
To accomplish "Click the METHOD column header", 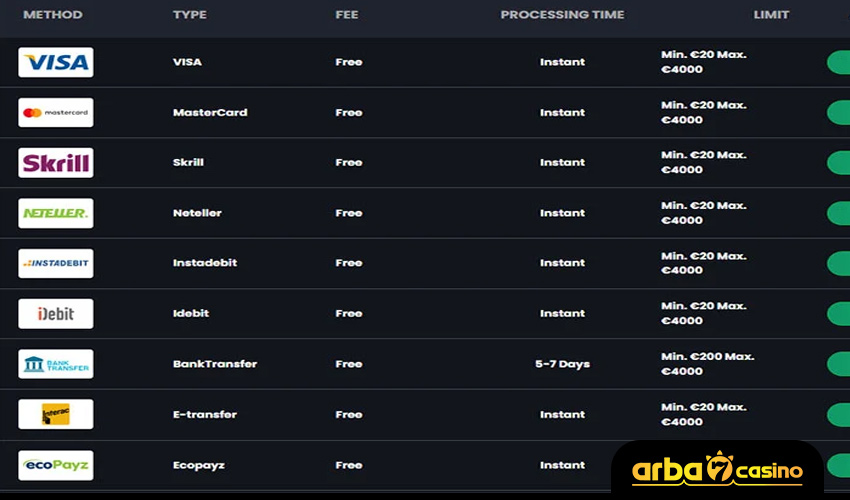I will tap(53, 15).
